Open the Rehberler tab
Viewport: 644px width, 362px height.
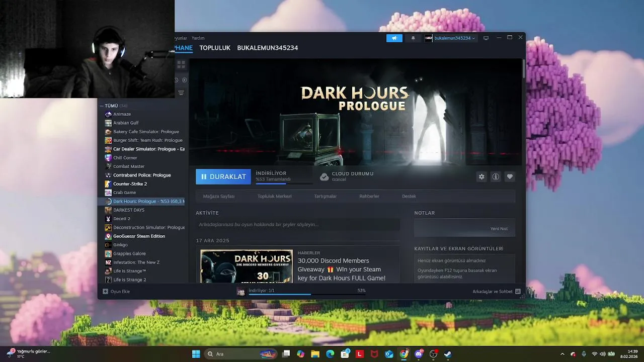coord(369,196)
